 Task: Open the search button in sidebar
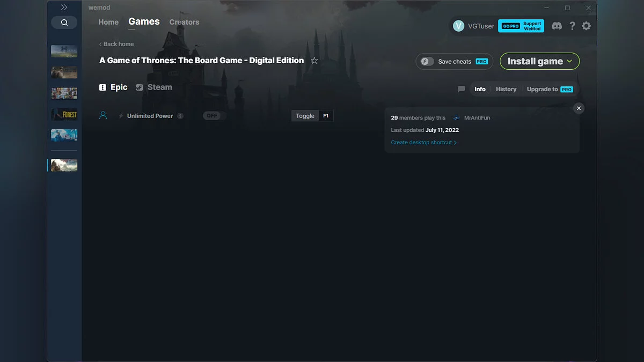coord(64,23)
